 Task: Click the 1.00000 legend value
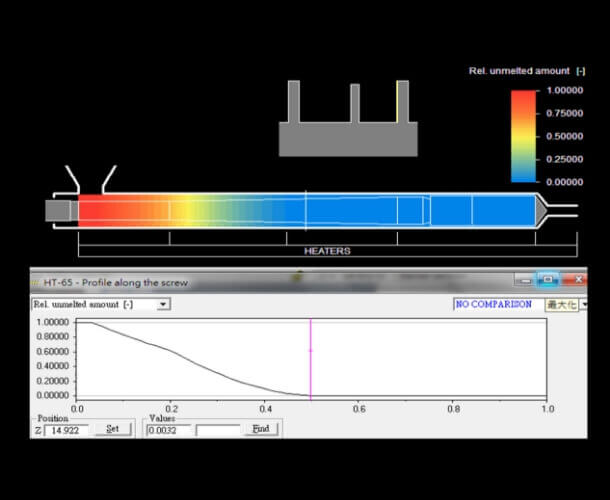tap(564, 91)
